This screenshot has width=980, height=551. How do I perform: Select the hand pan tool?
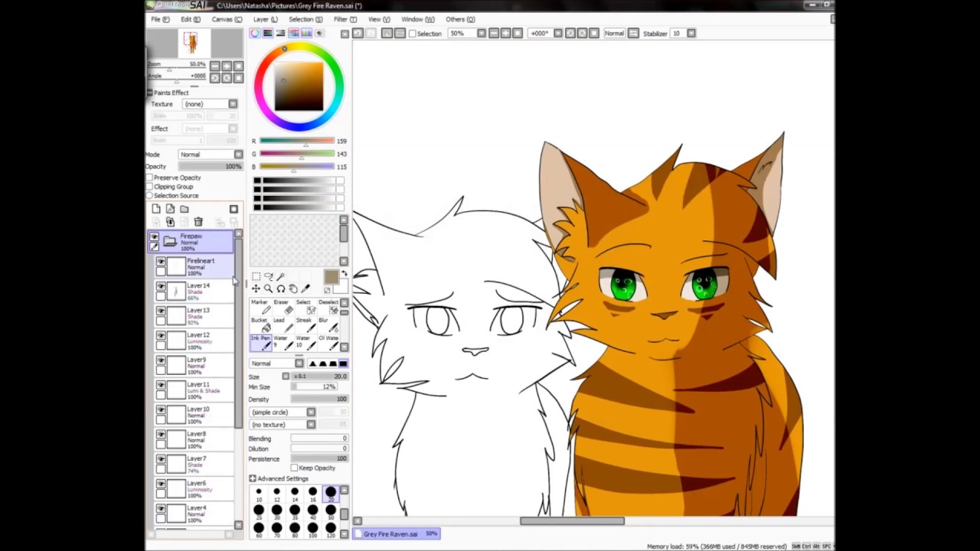292,289
